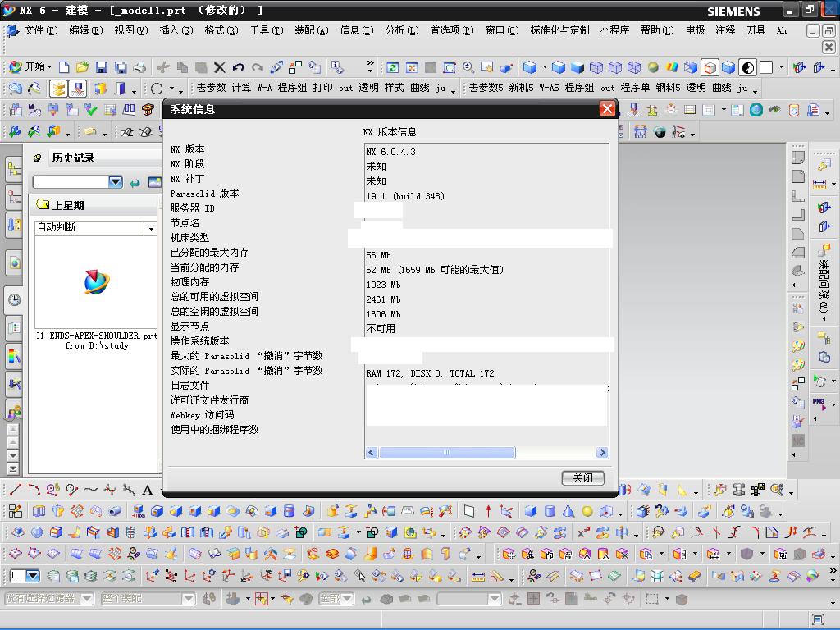Toggle the half-black circle display button
The width and height of the screenshot is (840, 630).
click(747, 67)
